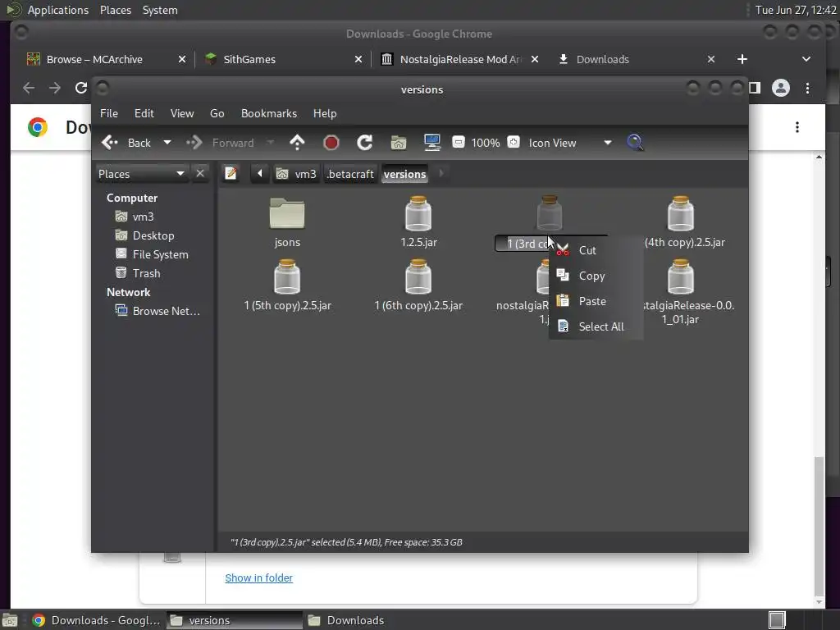Zoom in with the plus icon

514,143
